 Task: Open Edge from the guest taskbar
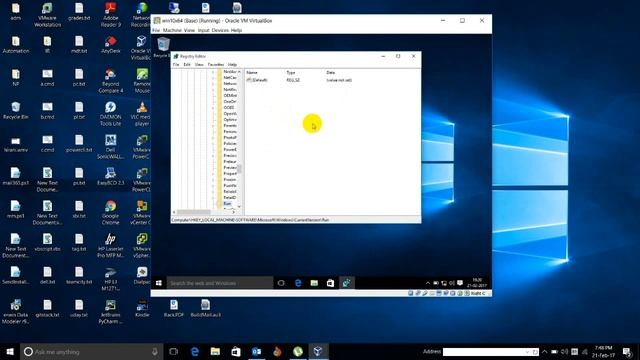click(298, 283)
